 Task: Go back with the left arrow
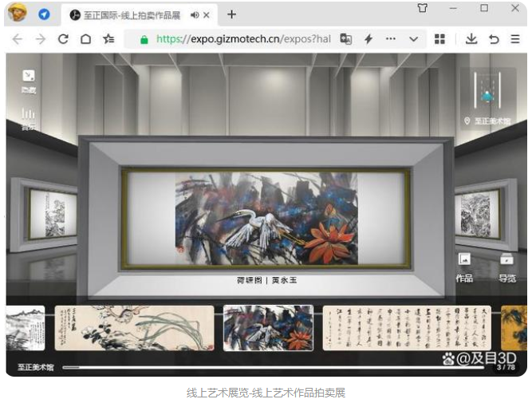click(18, 39)
